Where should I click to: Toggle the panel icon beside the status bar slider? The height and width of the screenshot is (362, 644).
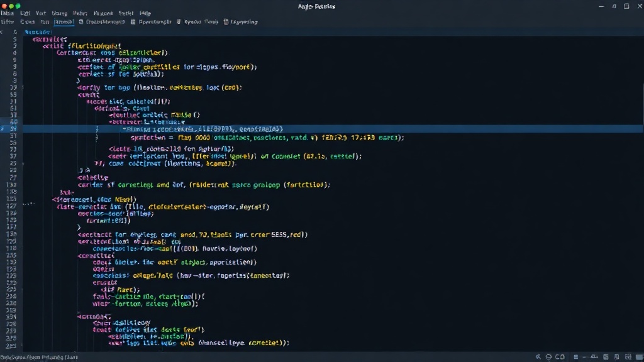pos(606,357)
